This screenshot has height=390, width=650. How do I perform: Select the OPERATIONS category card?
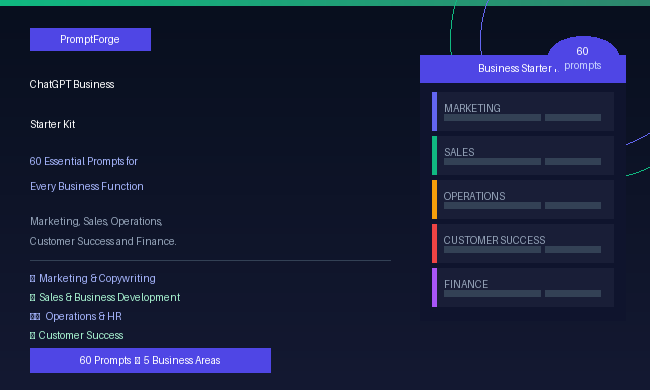pyautogui.click(x=523, y=199)
